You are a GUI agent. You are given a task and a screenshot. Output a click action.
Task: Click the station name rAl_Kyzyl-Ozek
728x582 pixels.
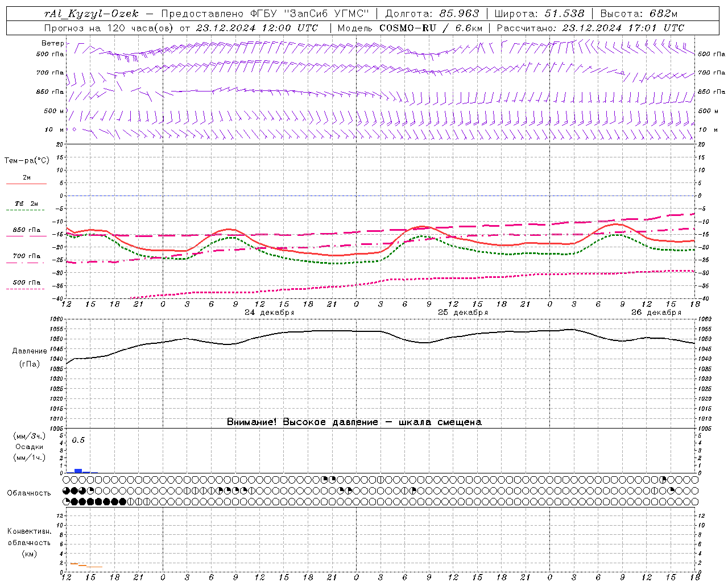pos(91,14)
